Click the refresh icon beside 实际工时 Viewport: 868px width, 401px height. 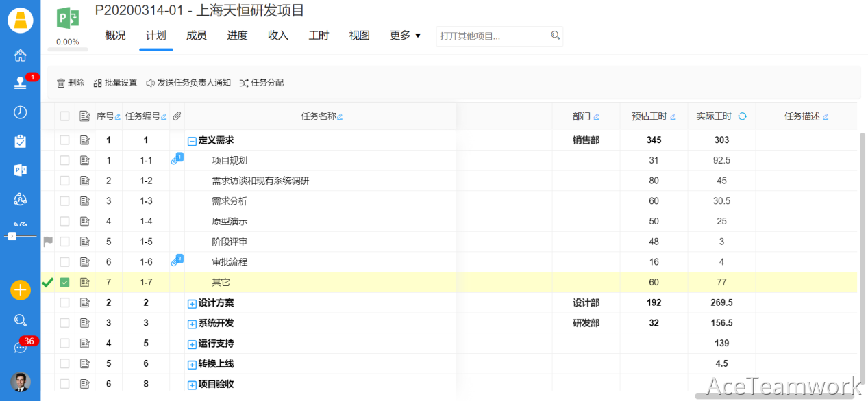pyautogui.click(x=742, y=116)
